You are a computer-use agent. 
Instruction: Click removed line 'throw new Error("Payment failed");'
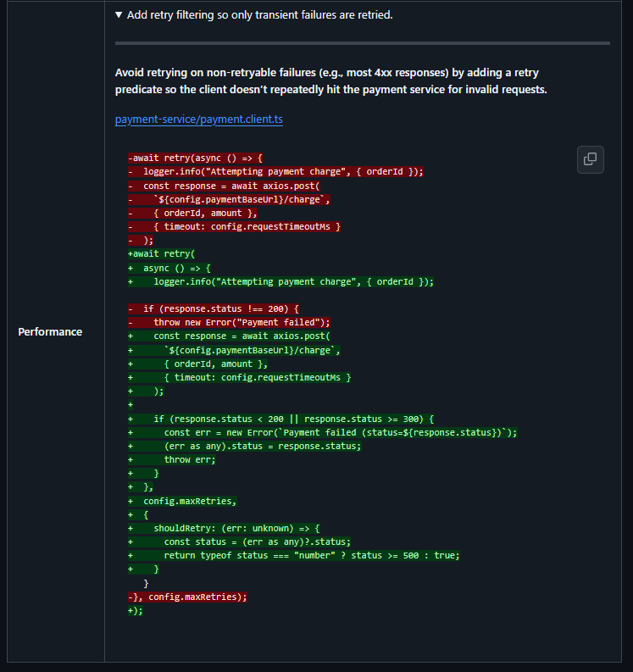pos(229,323)
